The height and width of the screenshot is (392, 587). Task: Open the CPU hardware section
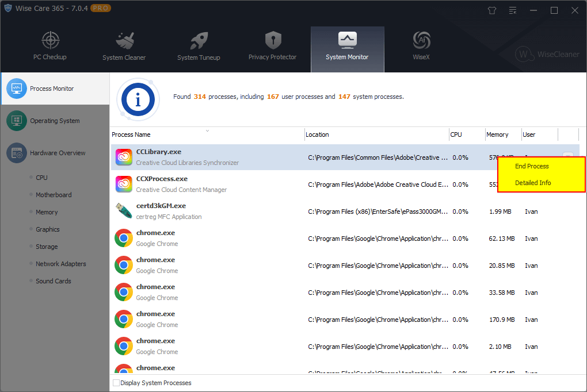coord(41,178)
